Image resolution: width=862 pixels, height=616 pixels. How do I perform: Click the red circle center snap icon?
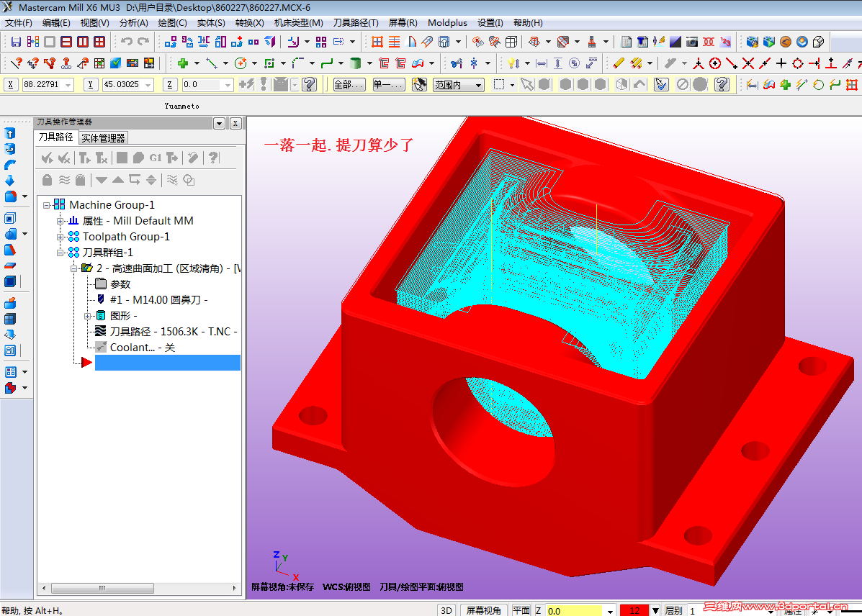point(714,63)
